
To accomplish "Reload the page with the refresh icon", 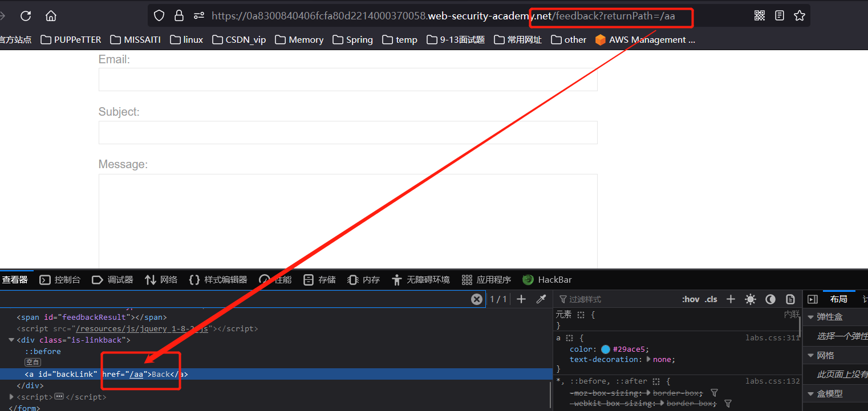I will point(26,16).
